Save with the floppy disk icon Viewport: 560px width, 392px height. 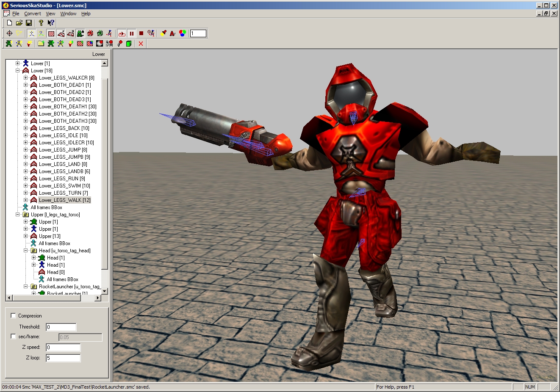(x=29, y=23)
